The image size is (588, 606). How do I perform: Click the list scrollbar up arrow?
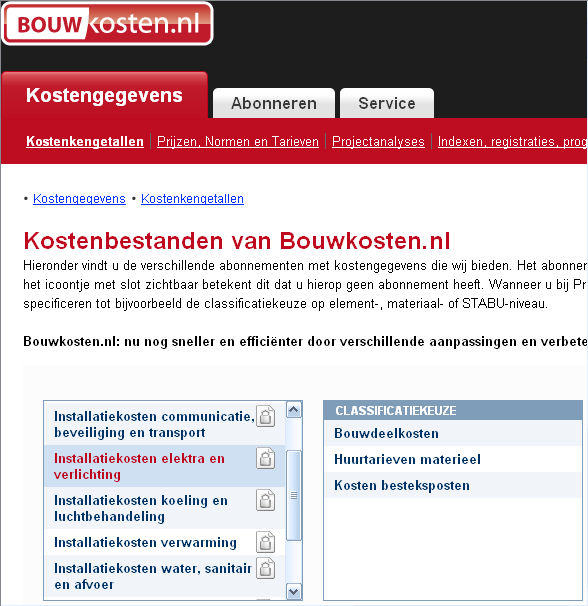[x=294, y=410]
